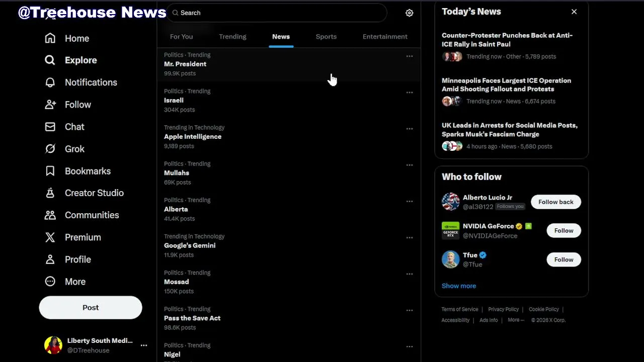Open UK Leads in Arrests news story

511,136
